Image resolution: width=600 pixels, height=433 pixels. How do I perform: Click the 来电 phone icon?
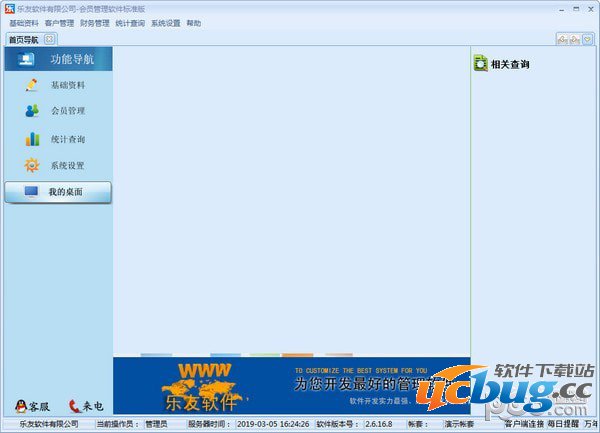coord(74,406)
